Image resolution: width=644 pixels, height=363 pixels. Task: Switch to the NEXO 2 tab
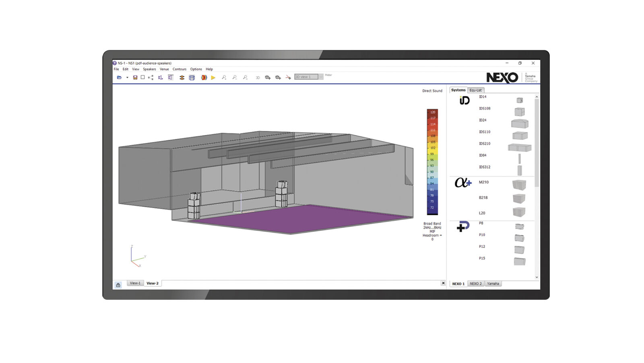click(x=476, y=284)
